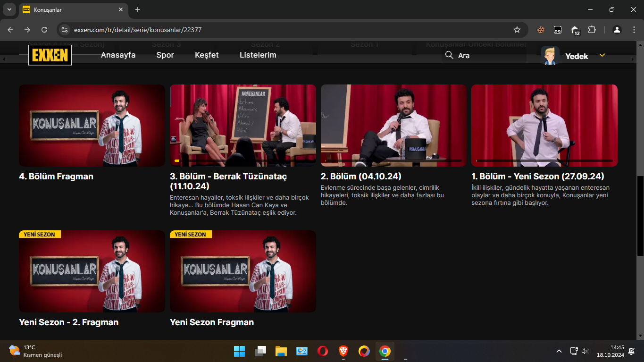Open Listelerim
Image resolution: width=644 pixels, height=362 pixels.
[258, 55]
